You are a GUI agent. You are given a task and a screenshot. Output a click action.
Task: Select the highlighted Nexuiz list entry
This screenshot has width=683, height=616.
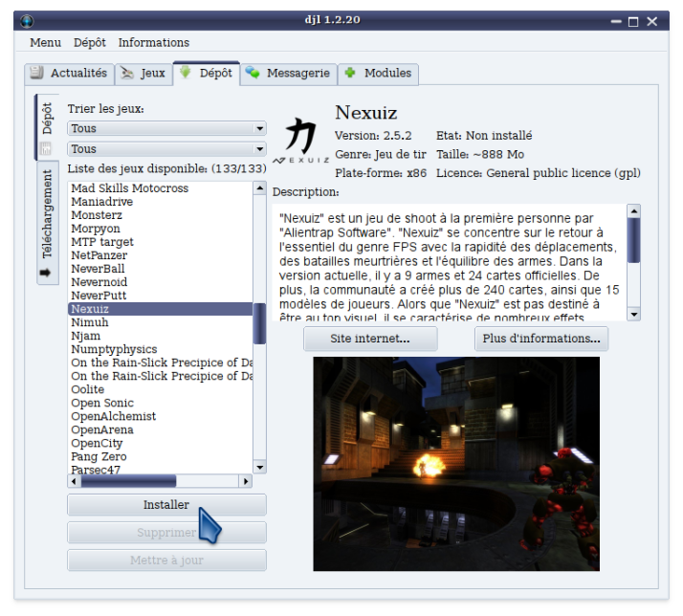[x=161, y=309]
